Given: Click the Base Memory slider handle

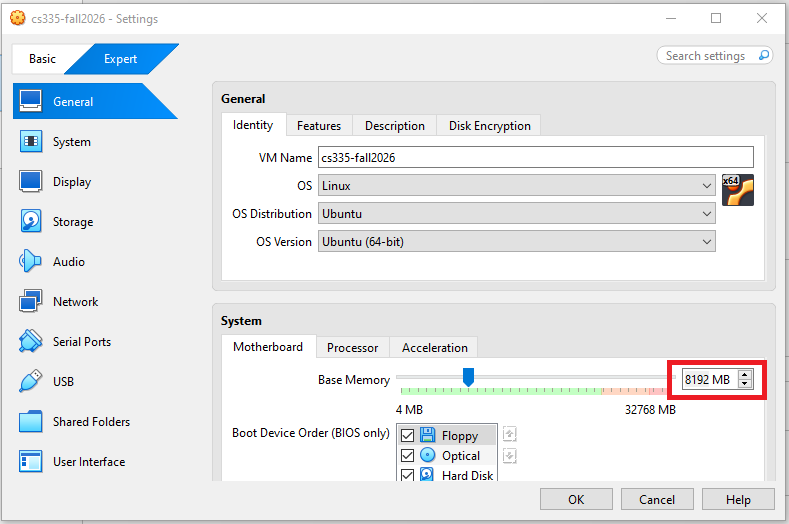Looking at the screenshot, I should (x=467, y=377).
